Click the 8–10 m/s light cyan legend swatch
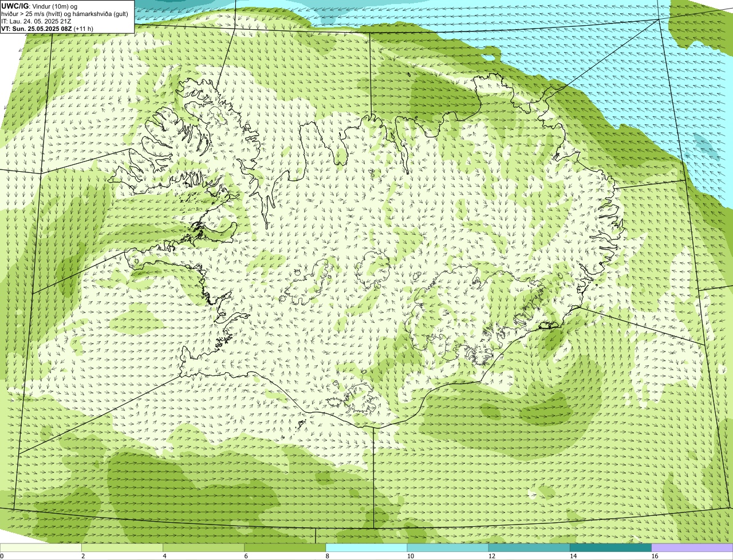 (366, 547)
